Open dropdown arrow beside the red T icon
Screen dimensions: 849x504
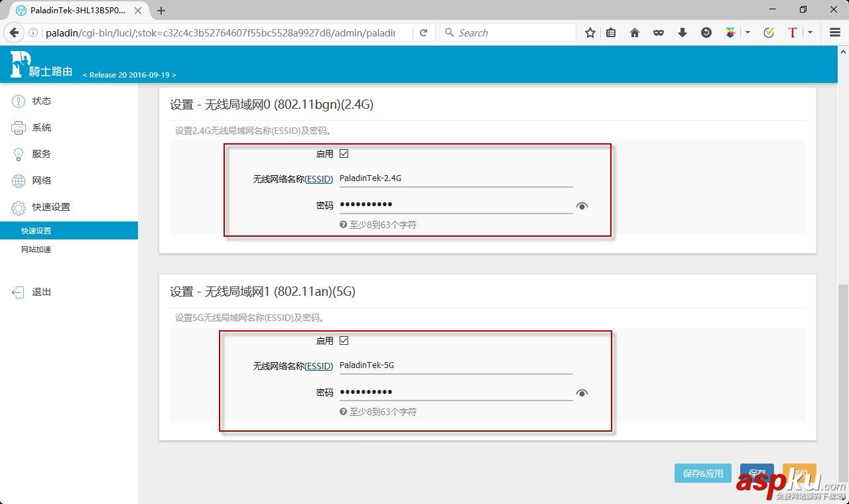(810, 32)
